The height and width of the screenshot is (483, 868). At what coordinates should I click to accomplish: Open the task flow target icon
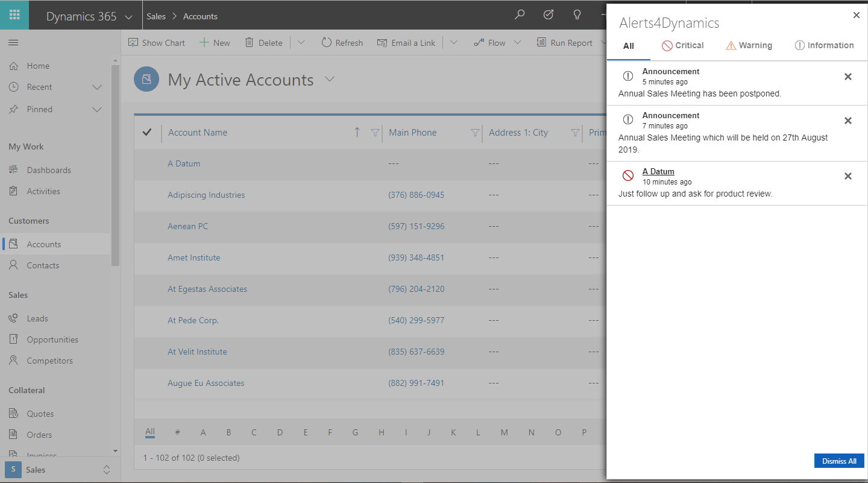pos(549,15)
